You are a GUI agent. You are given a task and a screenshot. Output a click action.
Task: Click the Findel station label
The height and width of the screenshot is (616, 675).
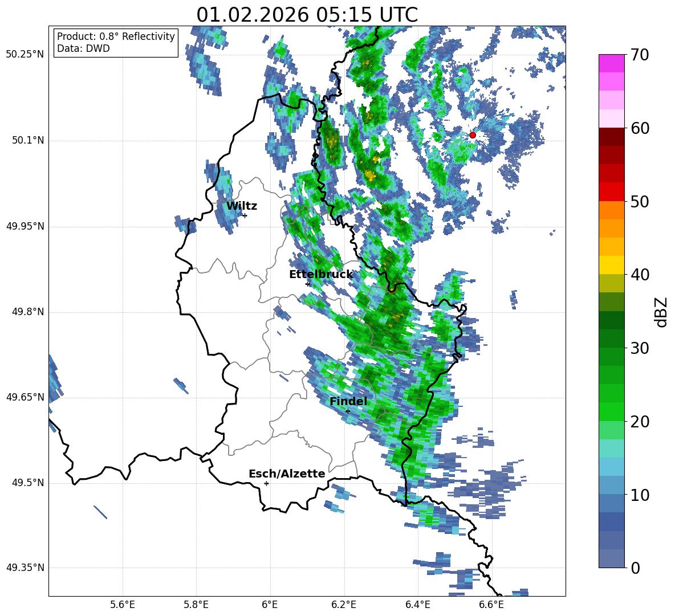(348, 401)
